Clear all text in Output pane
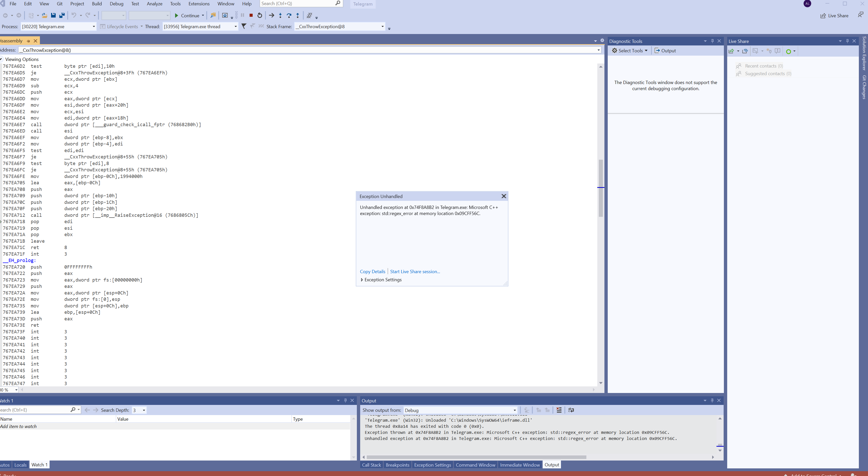This screenshot has width=868, height=476. coord(559,410)
